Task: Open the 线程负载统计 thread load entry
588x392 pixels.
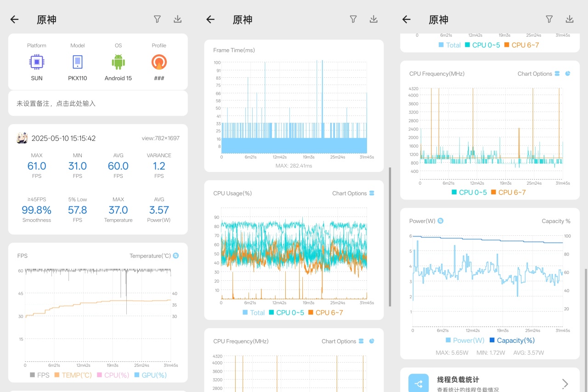Action: pyautogui.click(x=490, y=380)
